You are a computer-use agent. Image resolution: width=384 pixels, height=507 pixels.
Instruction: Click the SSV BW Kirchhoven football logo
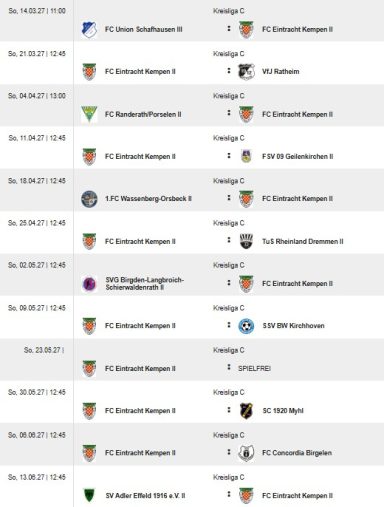coord(246,326)
